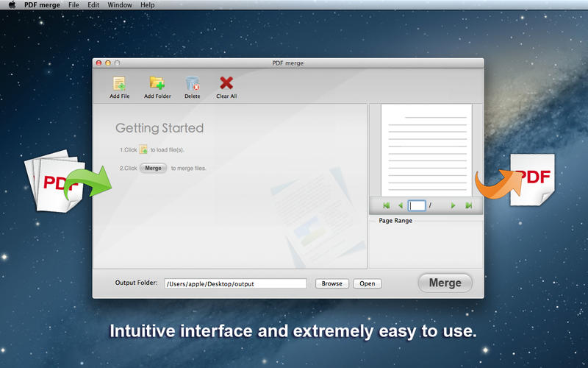Click the Output Folder path field
This screenshot has height=368, width=588.
click(x=235, y=283)
